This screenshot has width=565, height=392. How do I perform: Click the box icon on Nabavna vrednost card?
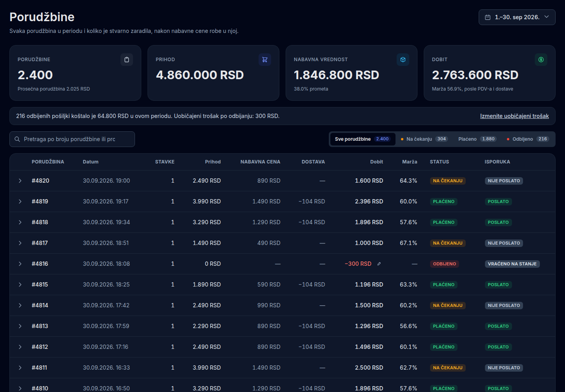[x=403, y=60]
